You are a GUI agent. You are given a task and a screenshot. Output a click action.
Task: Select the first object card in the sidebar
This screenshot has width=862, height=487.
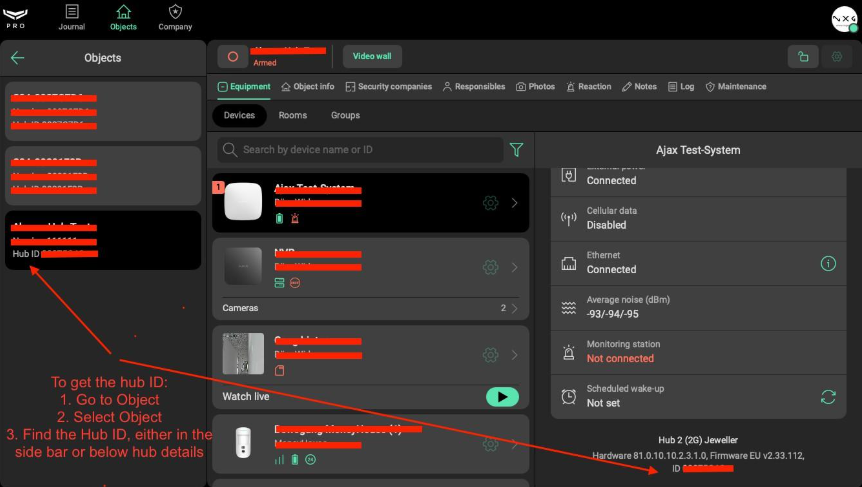click(x=103, y=112)
